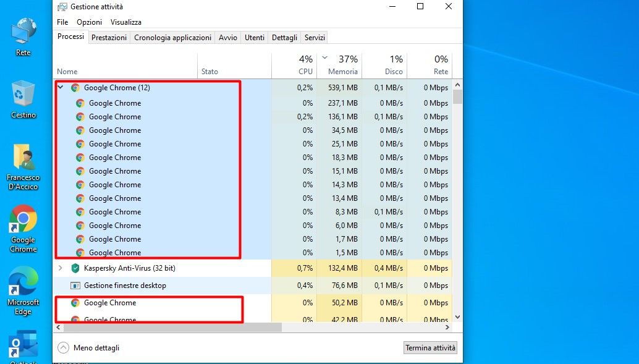Click Termina attività button
The image size is (639, 364).
(430, 348)
